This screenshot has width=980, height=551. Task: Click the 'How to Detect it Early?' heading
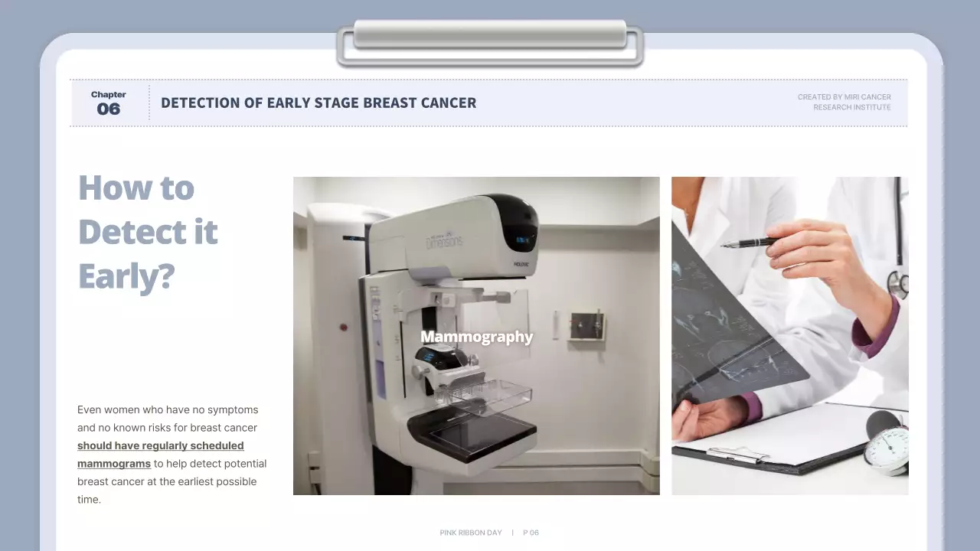(148, 232)
